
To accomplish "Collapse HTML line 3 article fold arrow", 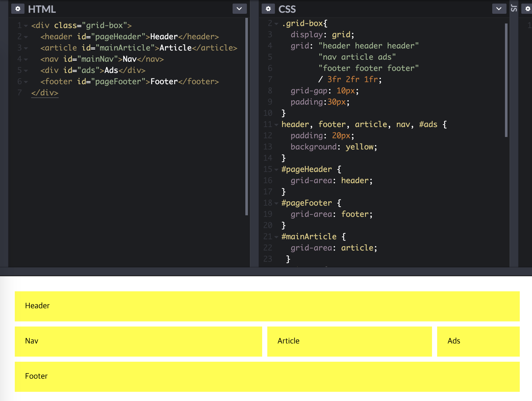I will tap(26, 48).
